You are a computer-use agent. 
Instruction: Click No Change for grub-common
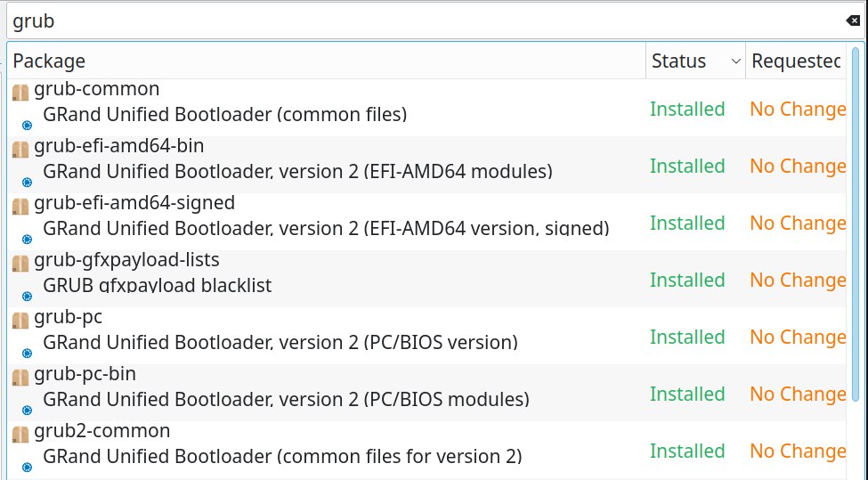click(798, 109)
